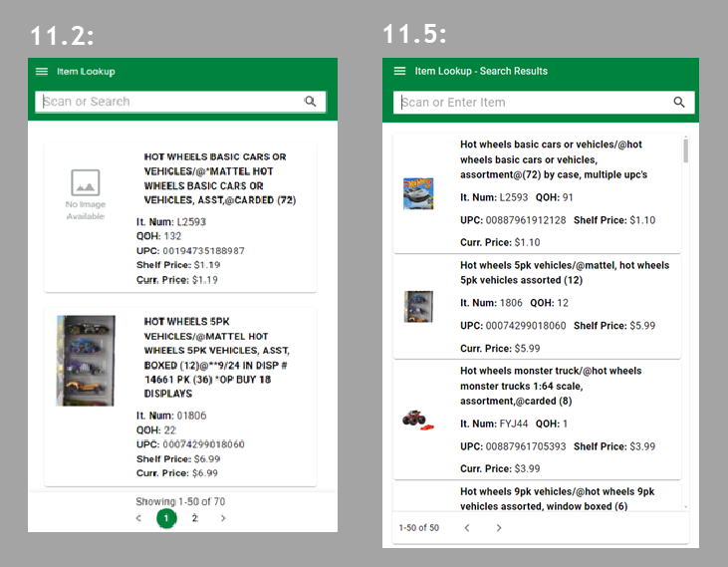Click Curr. Price $6.99 in 11.2
Screen dimensions: 728x567
[177, 472]
